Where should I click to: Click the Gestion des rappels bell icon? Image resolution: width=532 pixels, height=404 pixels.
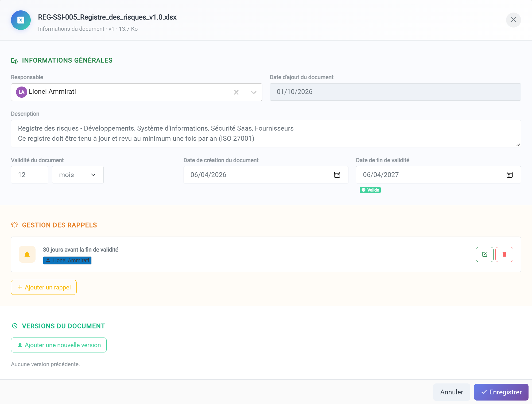coord(14,225)
